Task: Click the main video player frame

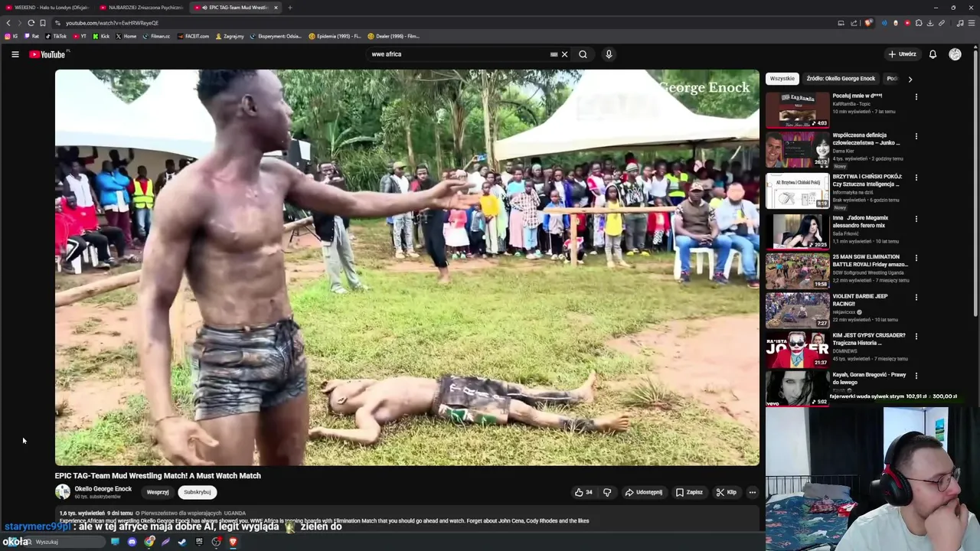Action: click(x=407, y=267)
